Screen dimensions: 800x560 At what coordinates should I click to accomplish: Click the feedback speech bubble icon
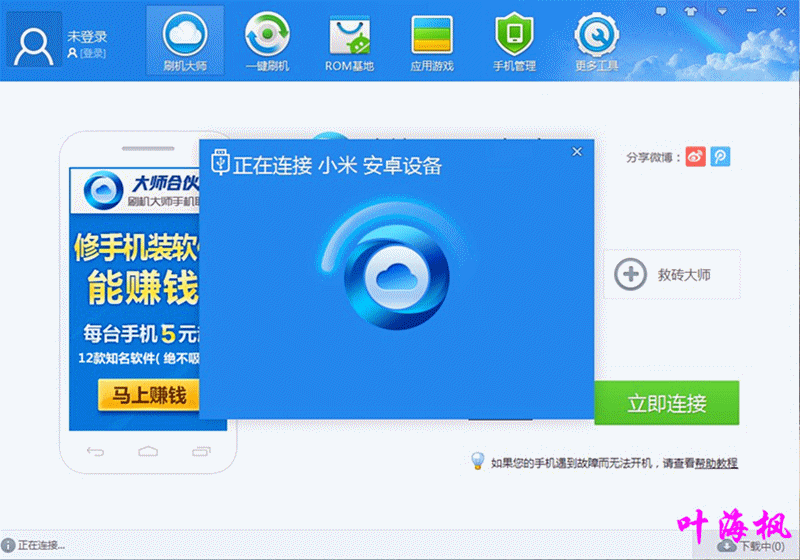click(x=661, y=11)
